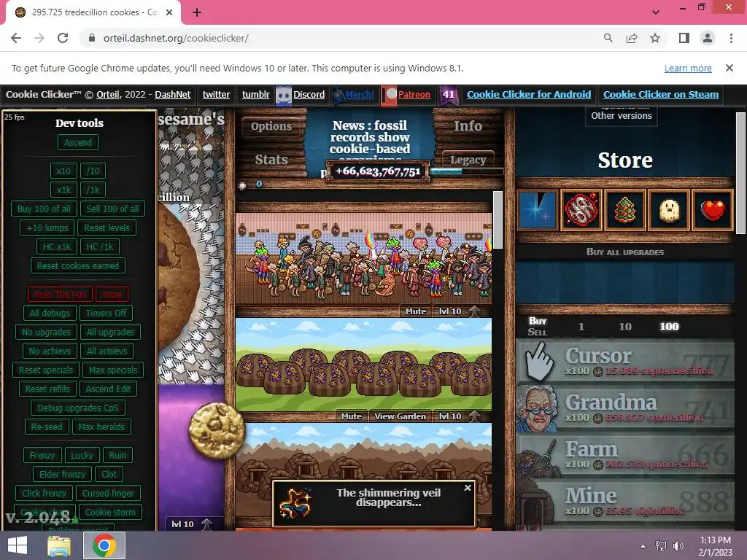Open the Chrome three-dot menu
This screenshot has width=747, height=560.
coord(731,38)
